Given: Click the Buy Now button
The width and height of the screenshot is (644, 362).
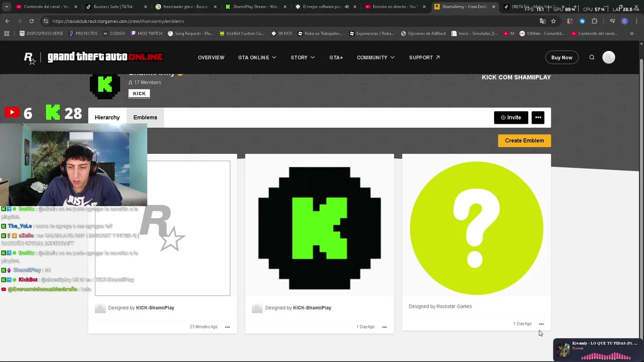Looking at the screenshot, I should pos(561,57).
